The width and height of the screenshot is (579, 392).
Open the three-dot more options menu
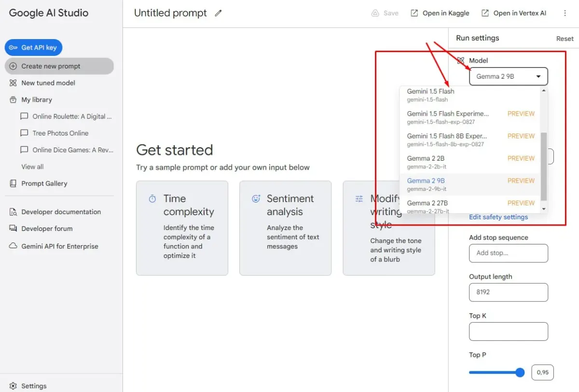[565, 14]
